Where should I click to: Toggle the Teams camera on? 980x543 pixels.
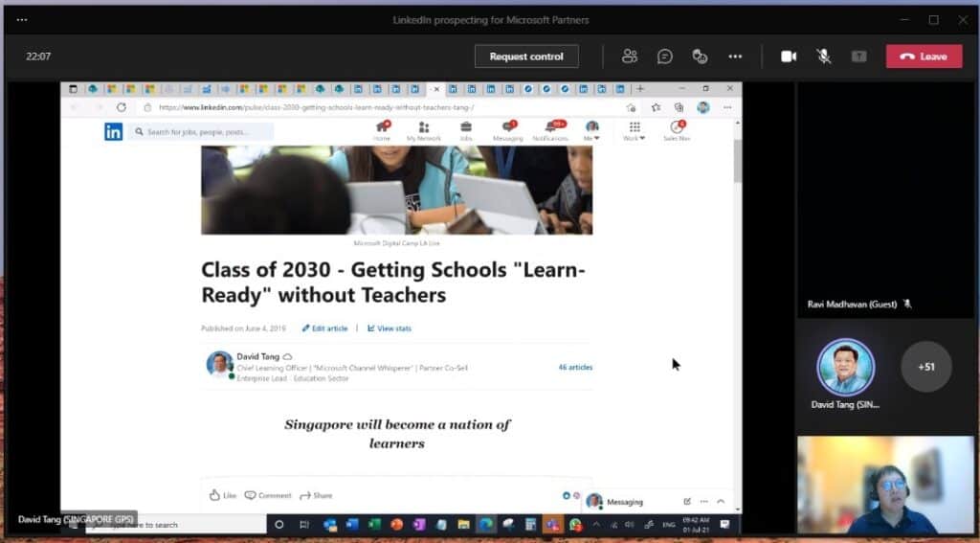pyautogui.click(x=789, y=57)
